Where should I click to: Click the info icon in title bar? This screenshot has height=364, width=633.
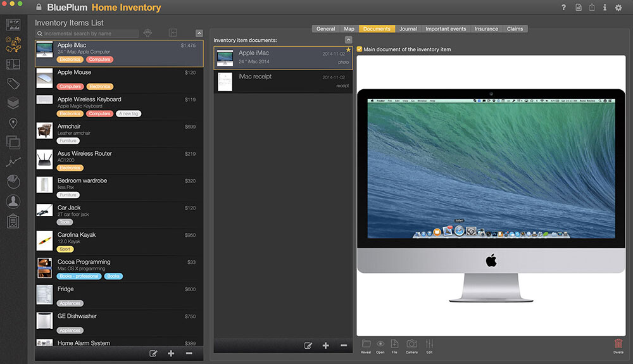coord(605,7)
